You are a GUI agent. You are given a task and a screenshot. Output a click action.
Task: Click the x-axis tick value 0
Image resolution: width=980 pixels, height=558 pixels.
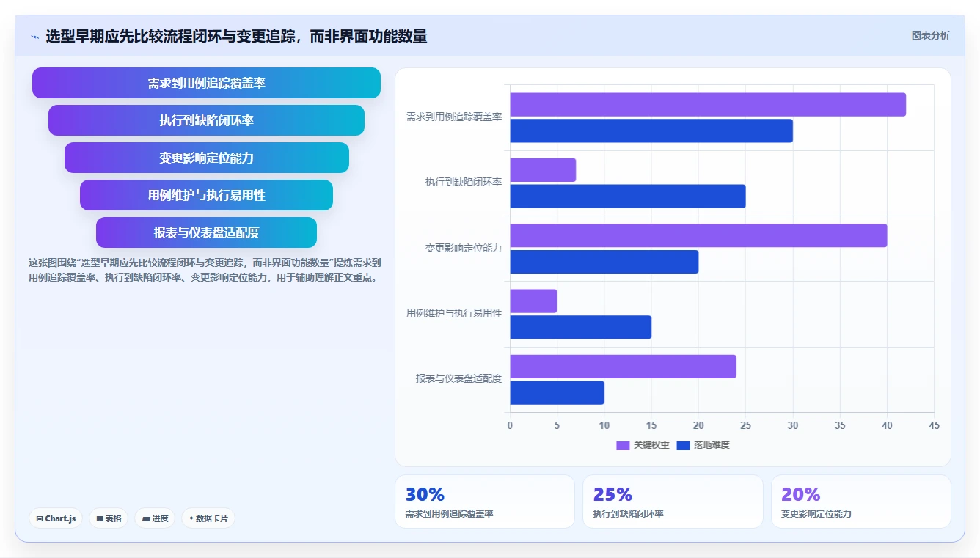511,425
